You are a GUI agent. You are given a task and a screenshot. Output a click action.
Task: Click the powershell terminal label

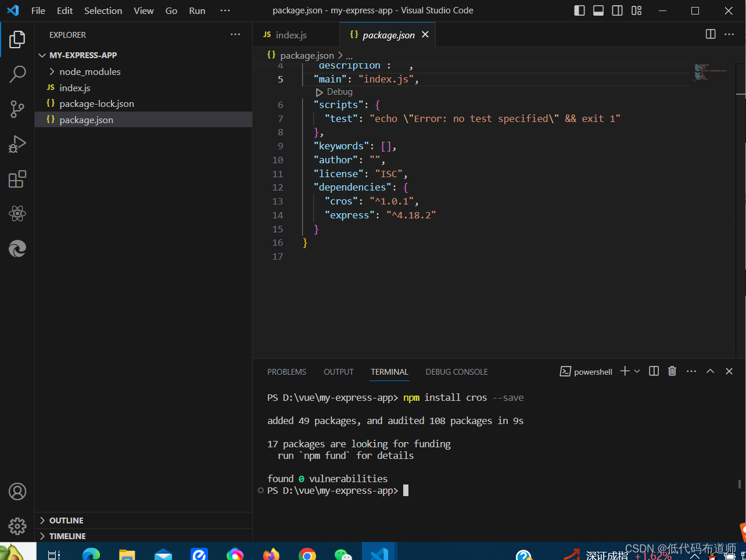[x=586, y=371]
